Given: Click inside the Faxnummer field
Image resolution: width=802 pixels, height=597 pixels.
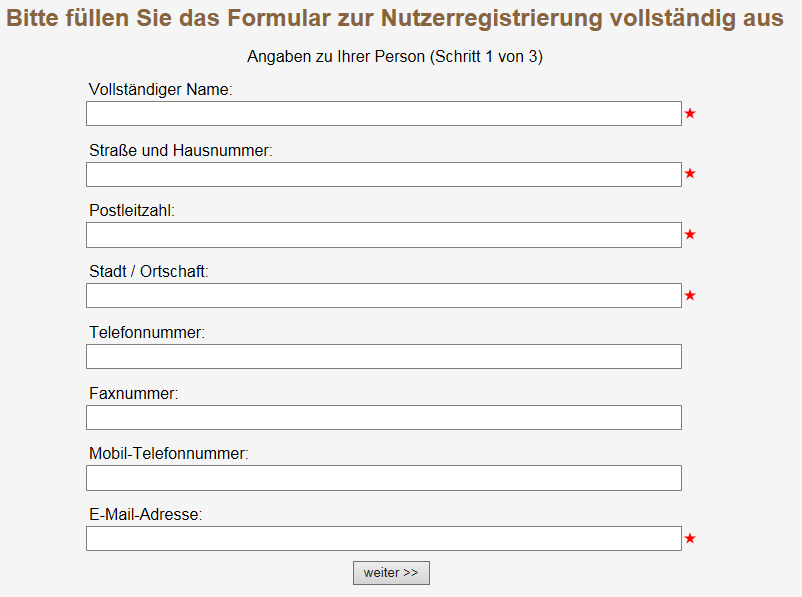Looking at the screenshot, I should [384, 418].
